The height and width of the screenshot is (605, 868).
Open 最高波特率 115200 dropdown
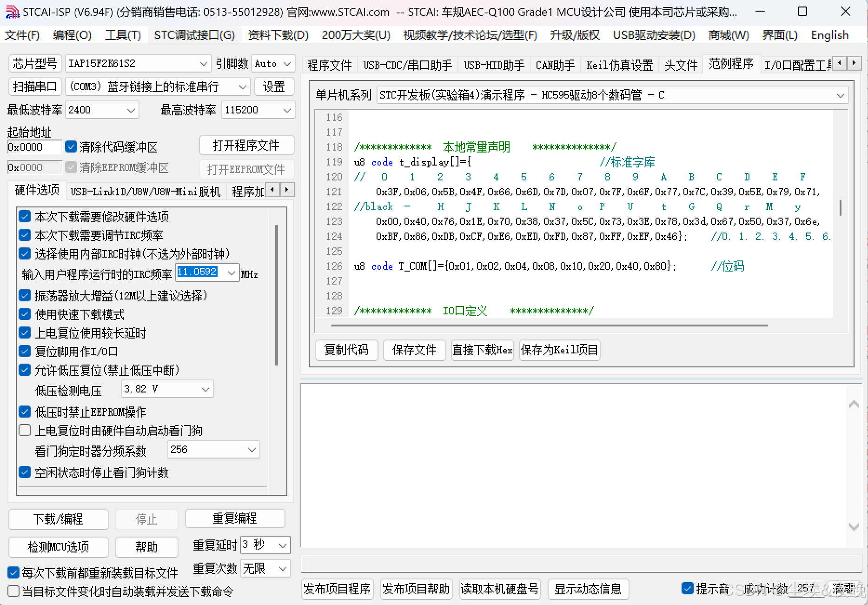[x=258, y=110]
